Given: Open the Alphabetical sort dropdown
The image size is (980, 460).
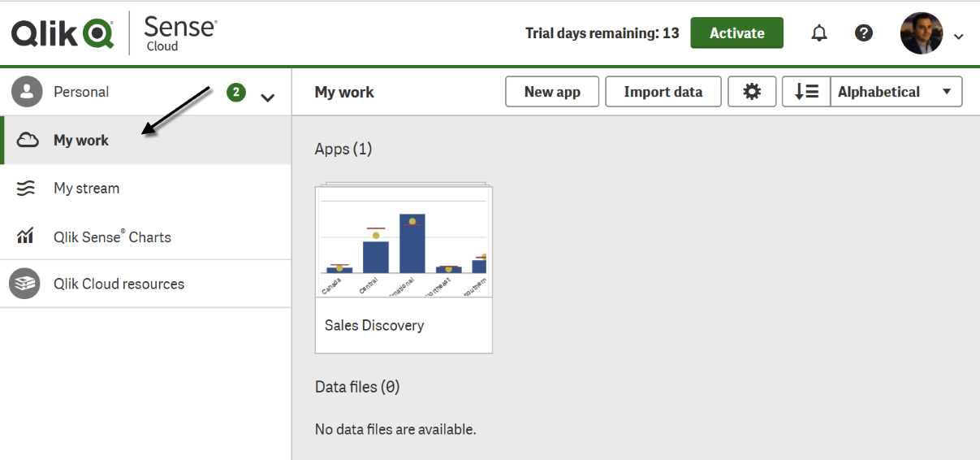Looking at the screenshot, I should [896, 92].
